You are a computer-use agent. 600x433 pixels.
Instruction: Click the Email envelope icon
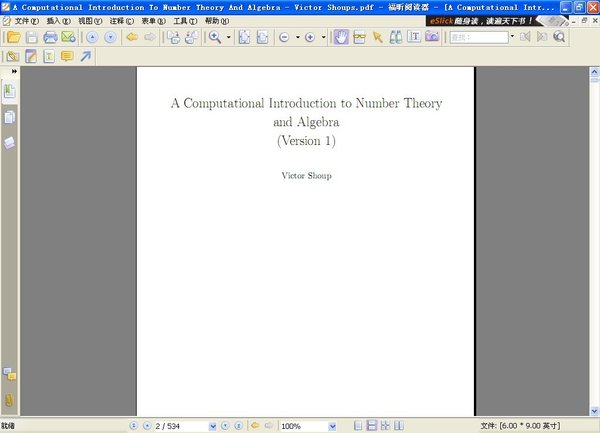68,37
